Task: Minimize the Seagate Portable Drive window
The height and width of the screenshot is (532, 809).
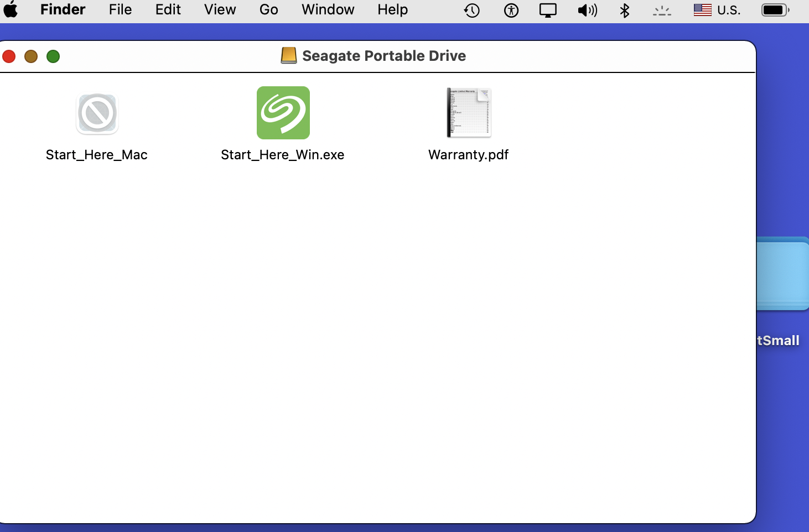Action: [31, 56]
